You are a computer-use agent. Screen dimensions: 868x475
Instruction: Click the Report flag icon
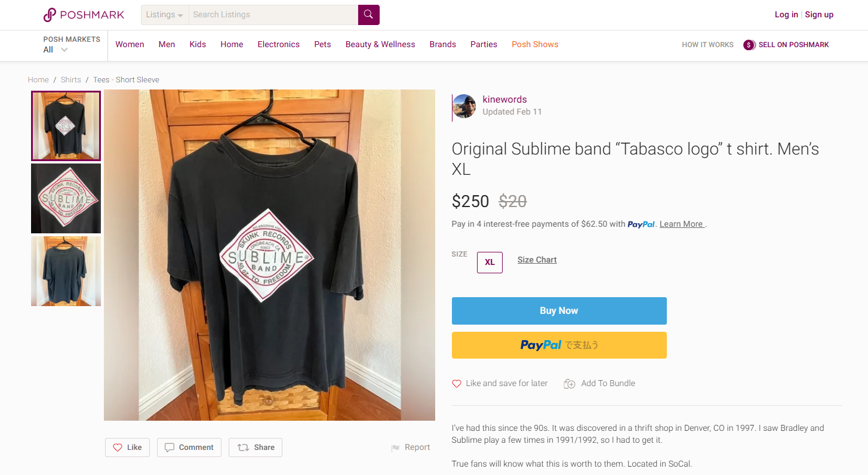point(395,448)
